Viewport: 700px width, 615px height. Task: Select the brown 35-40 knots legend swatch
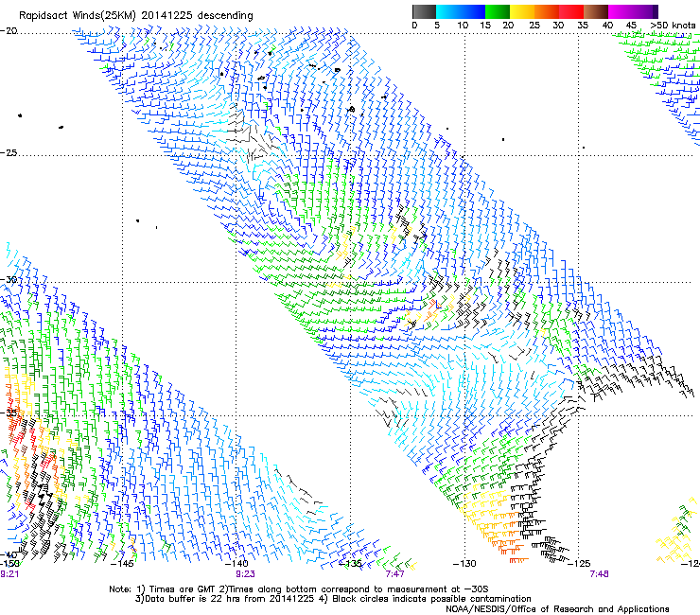(596, 11)
